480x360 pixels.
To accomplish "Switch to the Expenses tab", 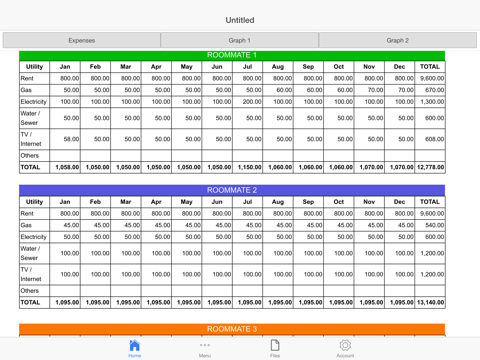I will tap(82, 40).
